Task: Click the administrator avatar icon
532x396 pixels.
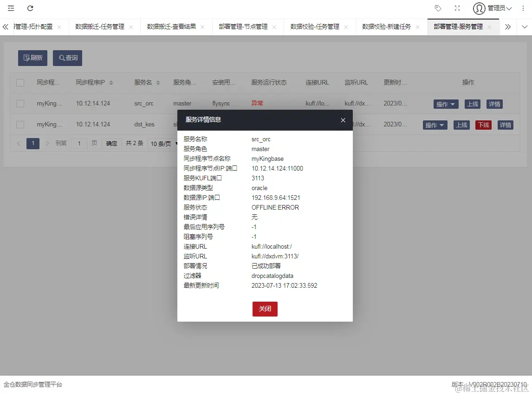Action: [479, 8]
